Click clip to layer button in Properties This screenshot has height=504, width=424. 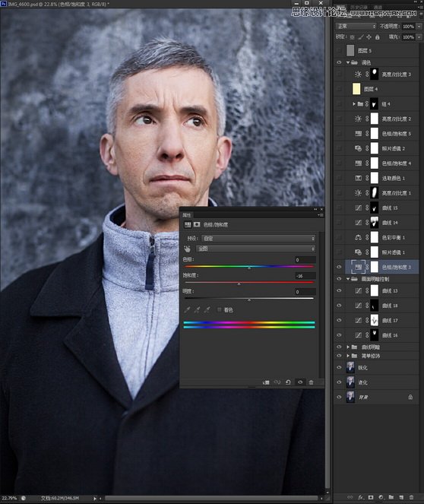click(x=266, y=382)
